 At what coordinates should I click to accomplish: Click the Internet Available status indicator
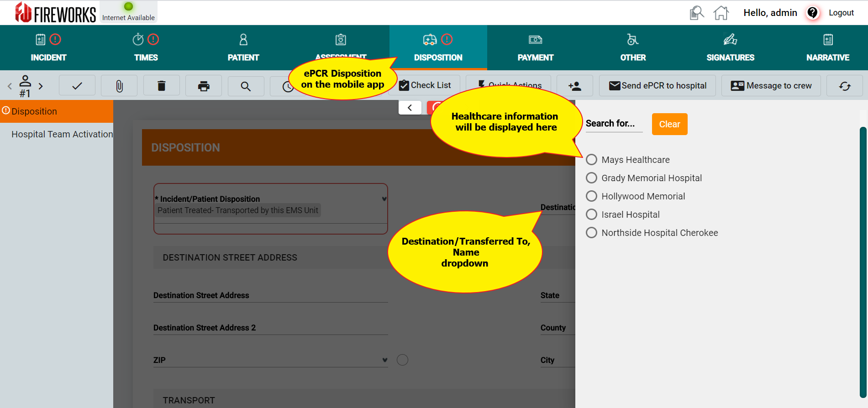pyautogui.click(x=128, y=12)
